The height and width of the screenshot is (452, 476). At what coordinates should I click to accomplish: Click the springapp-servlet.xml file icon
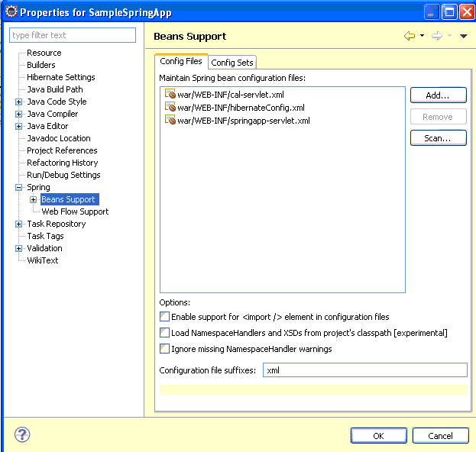pyautogui.click(x=170, y=120)
